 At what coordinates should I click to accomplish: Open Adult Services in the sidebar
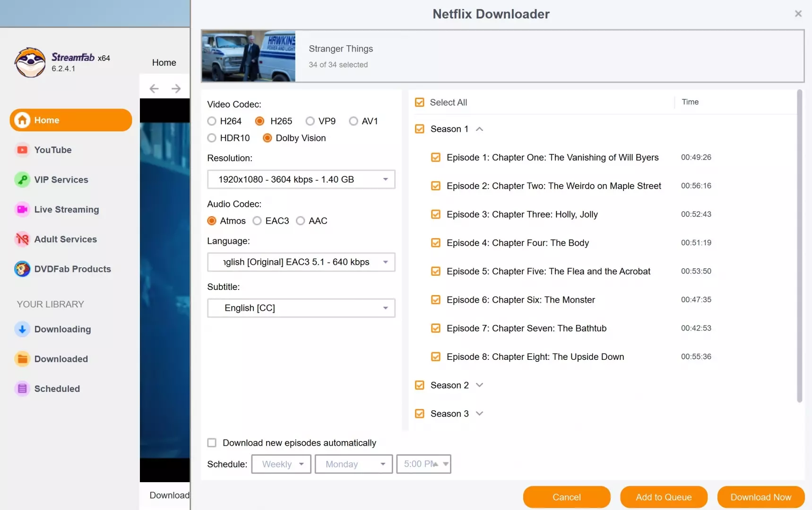[65, 239]
